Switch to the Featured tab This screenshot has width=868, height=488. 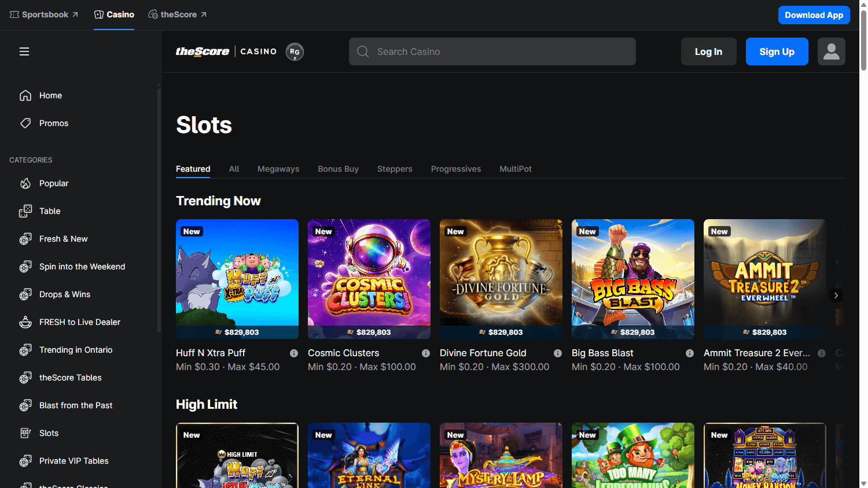193,169
